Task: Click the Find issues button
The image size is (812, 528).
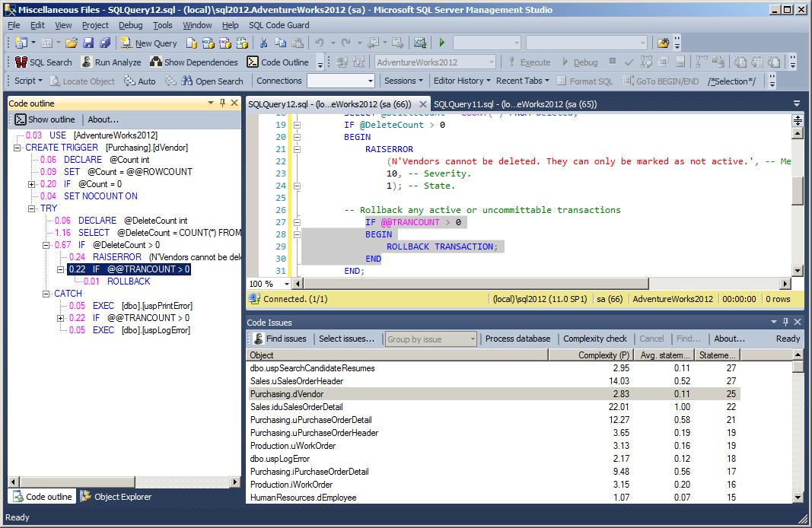Action: (279, 339)
